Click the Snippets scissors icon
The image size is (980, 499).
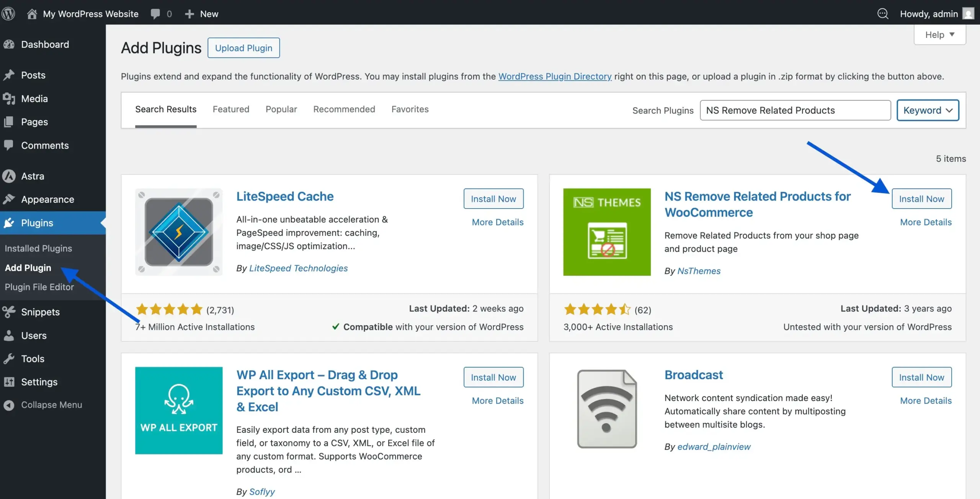9,312
